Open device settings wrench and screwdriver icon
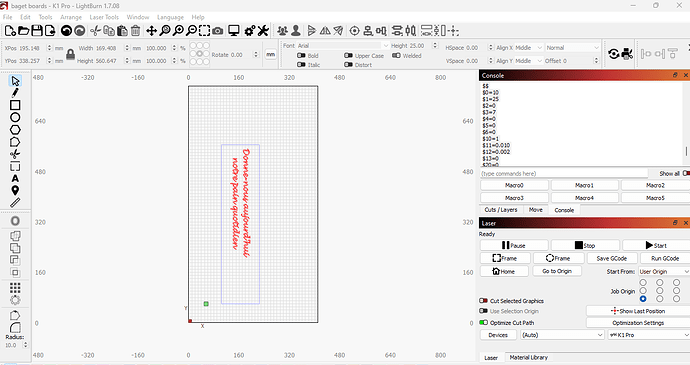 263,30
